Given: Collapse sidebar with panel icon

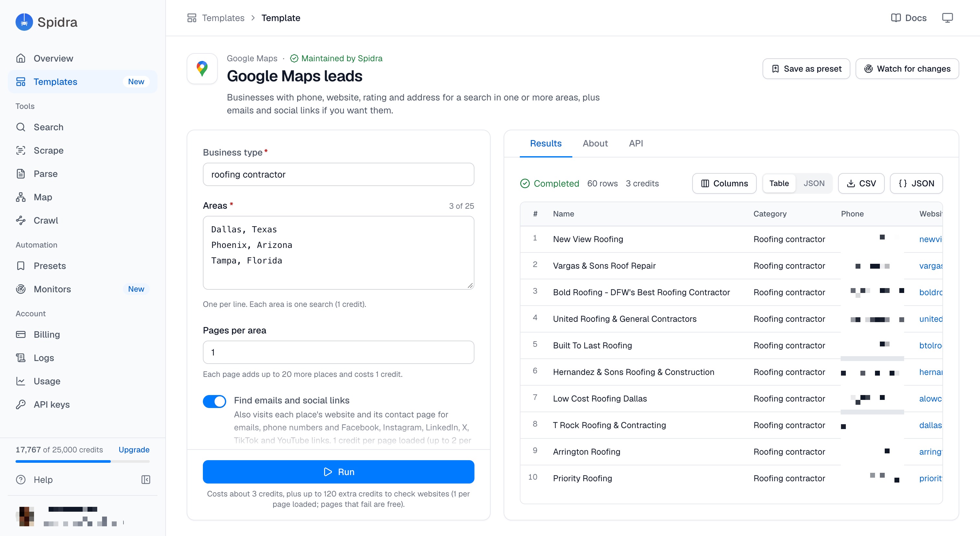Looking at the screenshot, I should [x=146, y=480].
